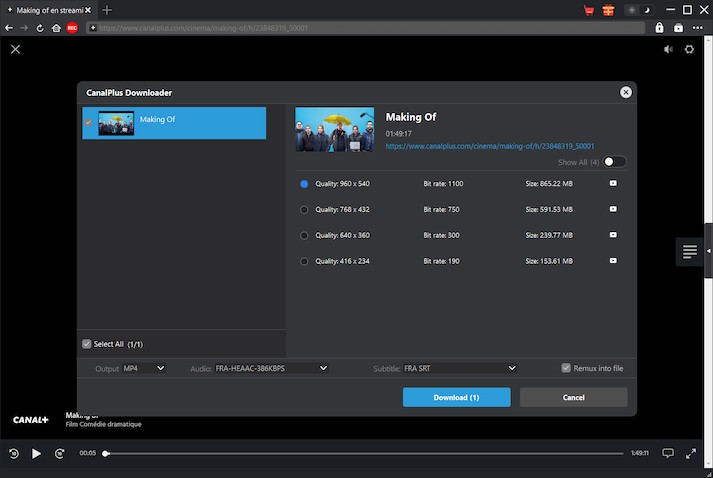Click the Size: 865.22 MB text
The width and height of the screenshot is (713, 478).
(549, 184)
